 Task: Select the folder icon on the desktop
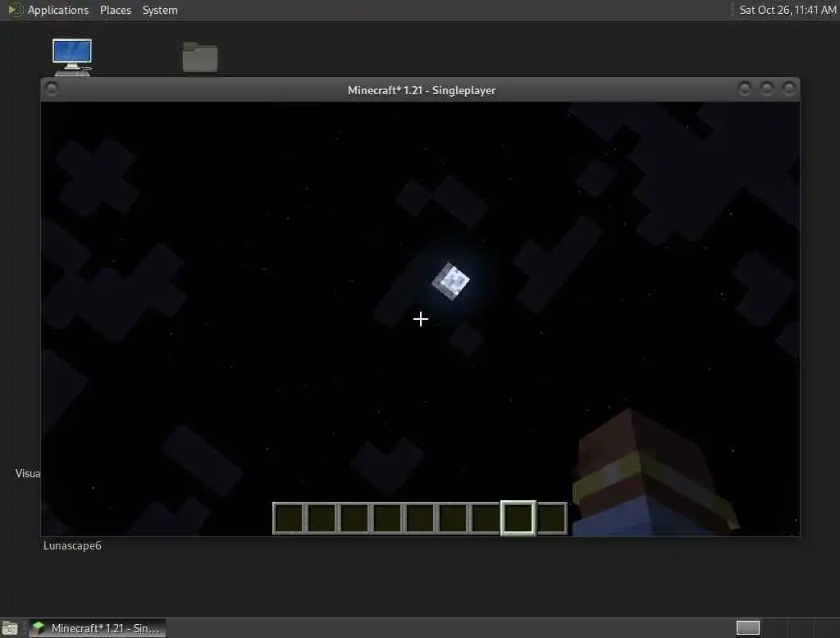coord(200,57)
